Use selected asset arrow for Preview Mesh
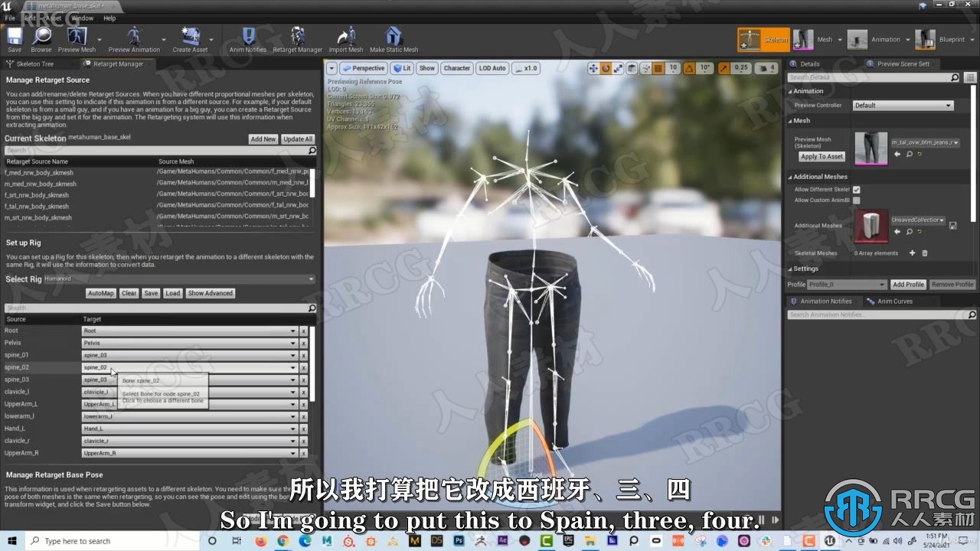Viewport: 980px width, 551px height. pyautogui.click(x=897, y=154)
